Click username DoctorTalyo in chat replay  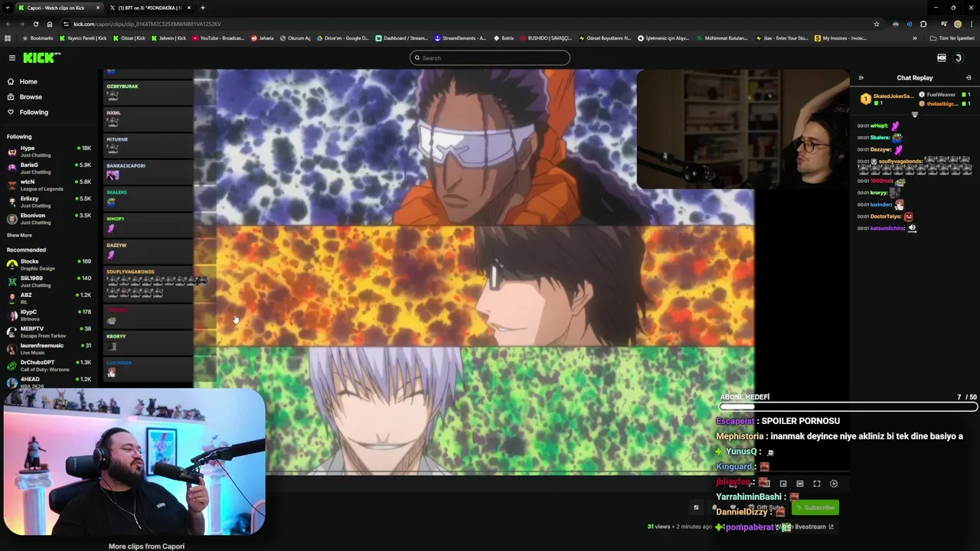click(x=885, y=217)
